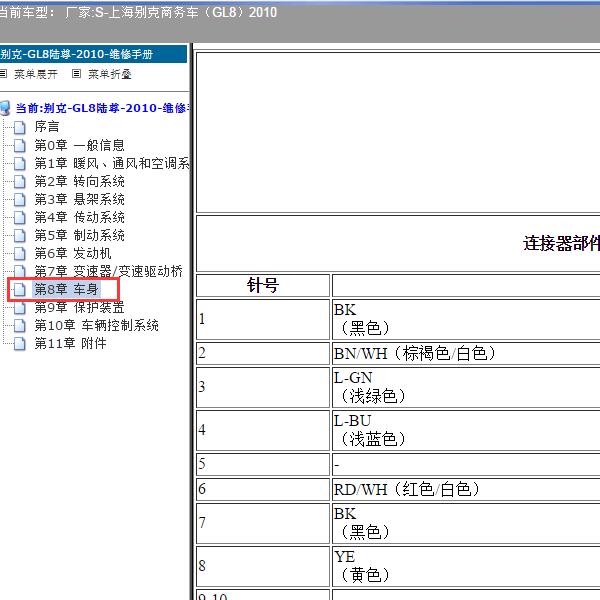Click page icon beside 第7章 变速器

click(20, 271)
